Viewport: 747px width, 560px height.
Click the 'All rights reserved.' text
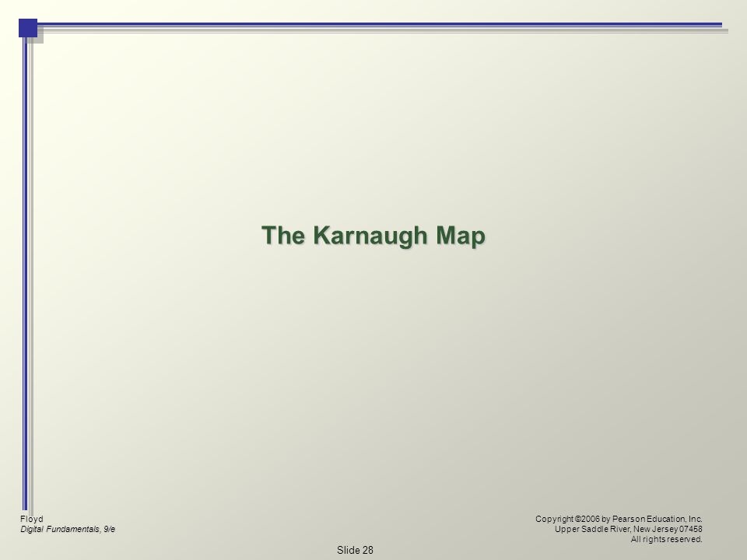coord(667,539)
